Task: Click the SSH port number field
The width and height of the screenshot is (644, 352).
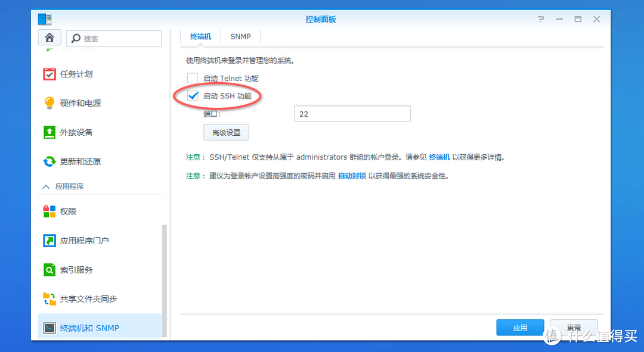Action: tap(352, 114)
